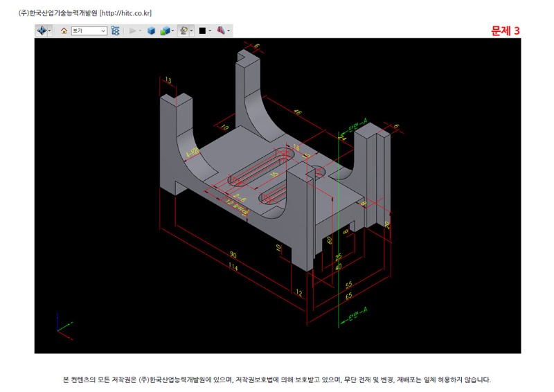Click the hitc.co.kr header URL text
This screenshot has height=392, width=554.
(126, 13)
